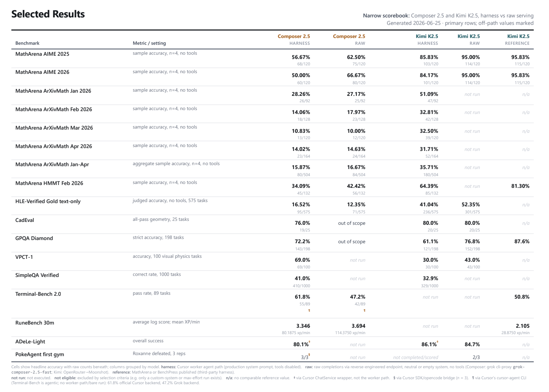Select the MathArena AIME 2025 row label
The image size is (549, 392).
pyautogui.click(x=42, y=54)
